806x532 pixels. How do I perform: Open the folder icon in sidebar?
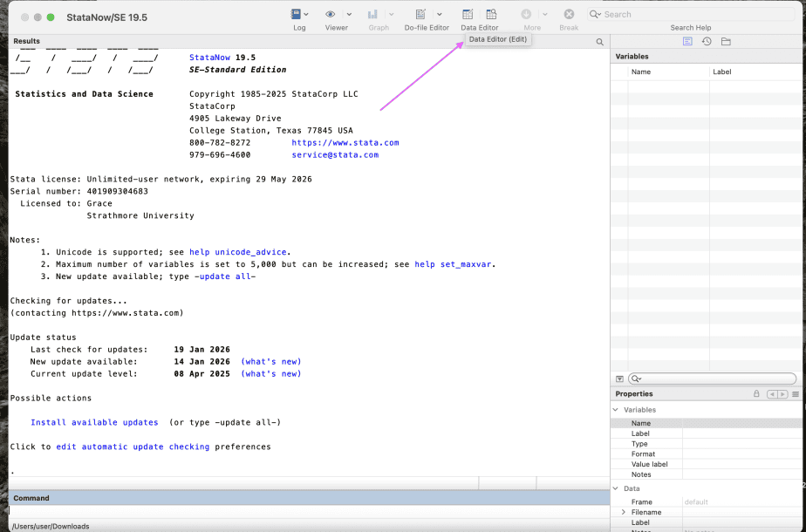click(726, 42)
